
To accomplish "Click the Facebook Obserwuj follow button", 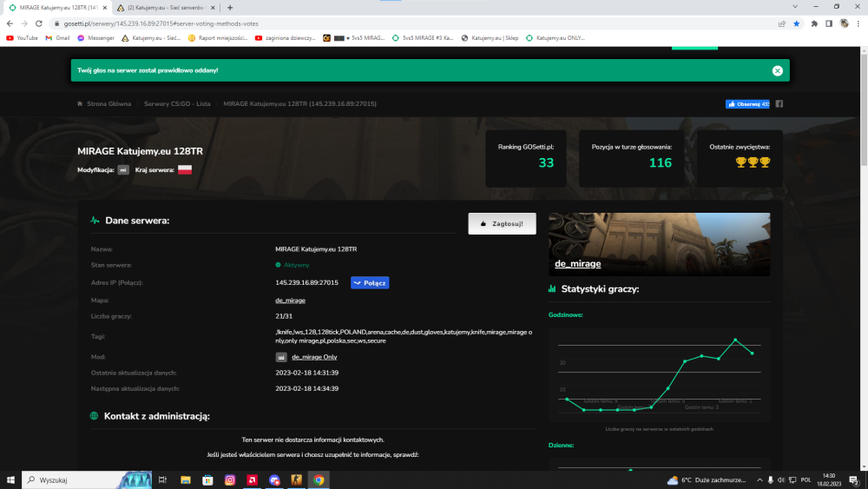I will [747, 104].
